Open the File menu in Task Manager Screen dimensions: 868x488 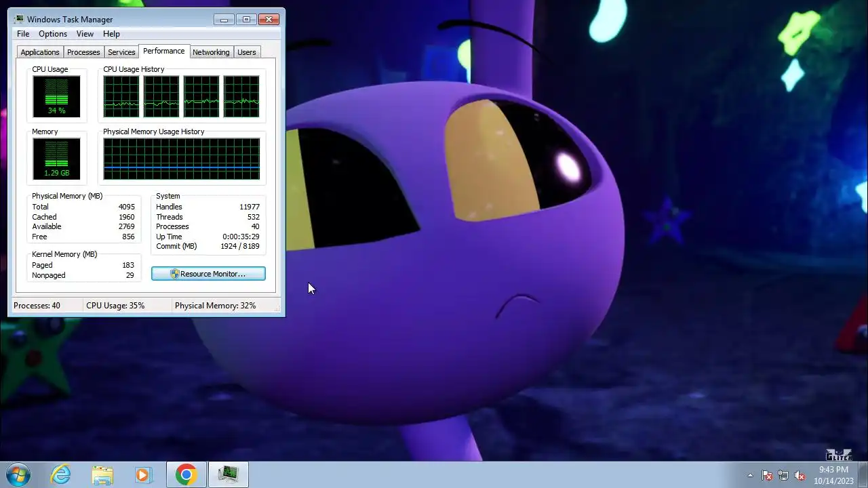(23, 34)
